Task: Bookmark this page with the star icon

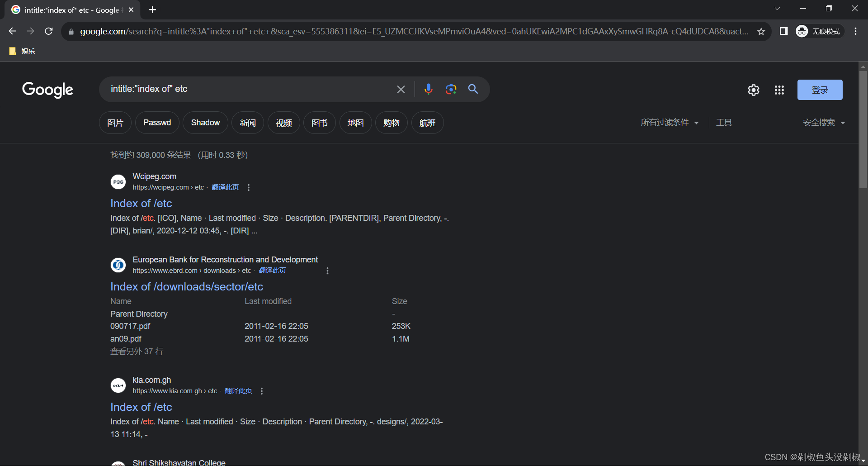Action: (761, 31)
